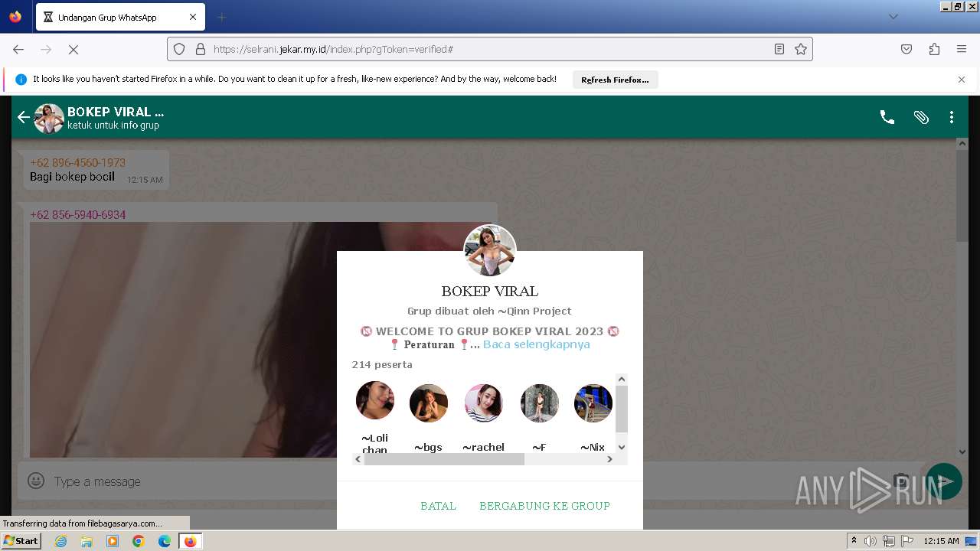Show hidden system tray icons

click(x=854, y=541)
